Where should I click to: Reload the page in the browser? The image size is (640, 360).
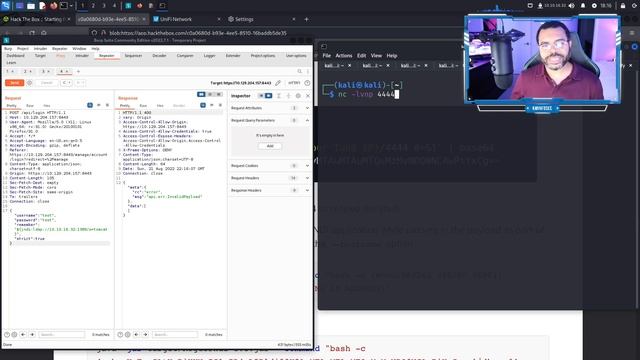tap(32, 33)
